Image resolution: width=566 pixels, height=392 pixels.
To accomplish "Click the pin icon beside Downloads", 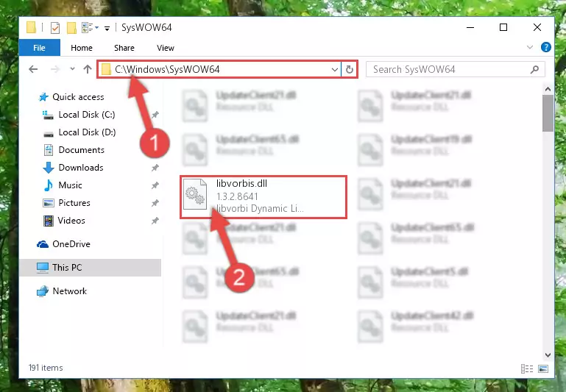I will click(155, 168).
